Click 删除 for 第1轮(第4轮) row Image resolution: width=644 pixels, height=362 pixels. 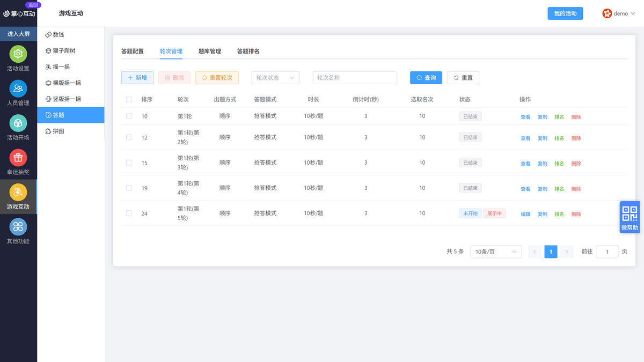click(x=576, y=189)
